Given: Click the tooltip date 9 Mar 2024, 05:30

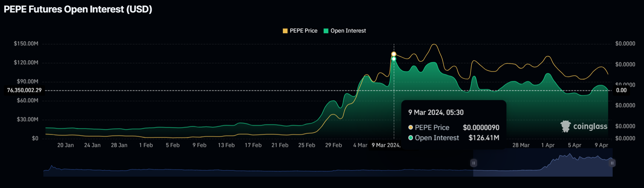Looking at the screenshot, I should point(436,112).
